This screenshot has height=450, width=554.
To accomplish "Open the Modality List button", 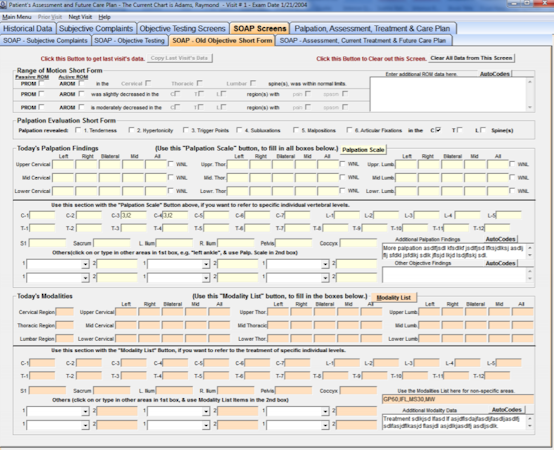I will pyautogui.click(x=393, y=297).
